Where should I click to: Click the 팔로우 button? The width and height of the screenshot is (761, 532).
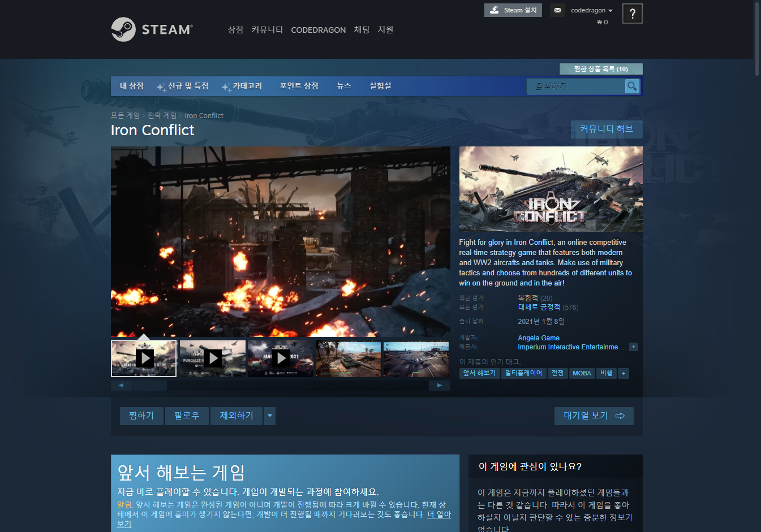click(187, 416)
